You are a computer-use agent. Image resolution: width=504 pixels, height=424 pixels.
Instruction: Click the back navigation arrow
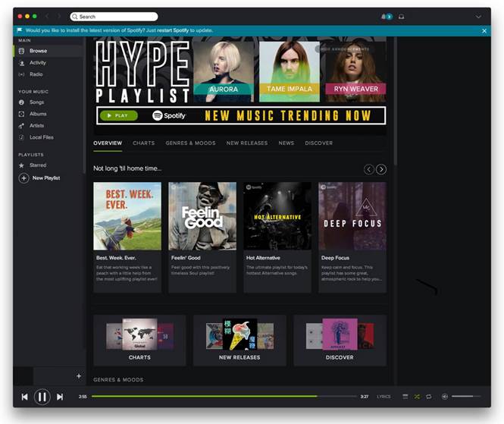point(47,17)
